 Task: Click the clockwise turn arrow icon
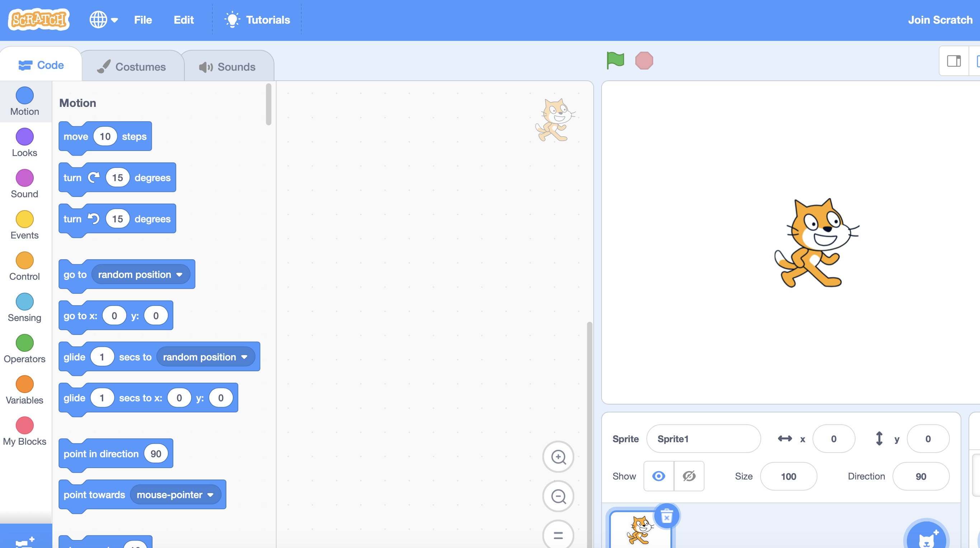94,177
